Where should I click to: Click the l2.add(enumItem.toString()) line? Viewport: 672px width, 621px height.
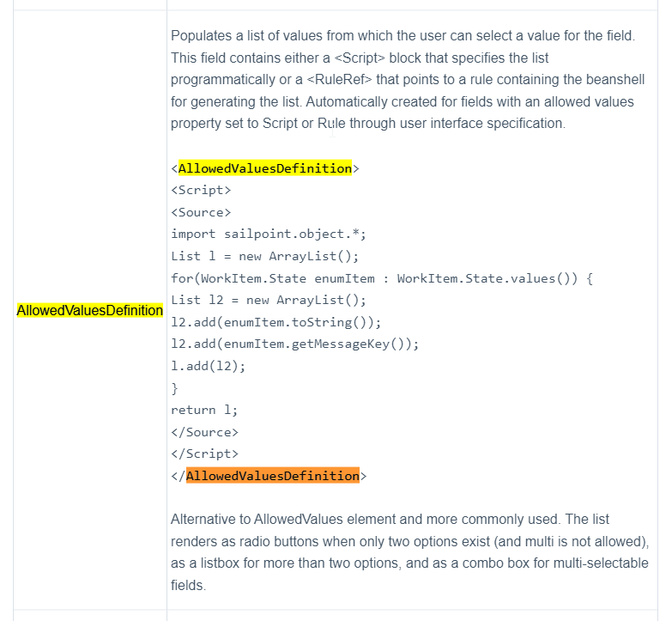[275, 322]
